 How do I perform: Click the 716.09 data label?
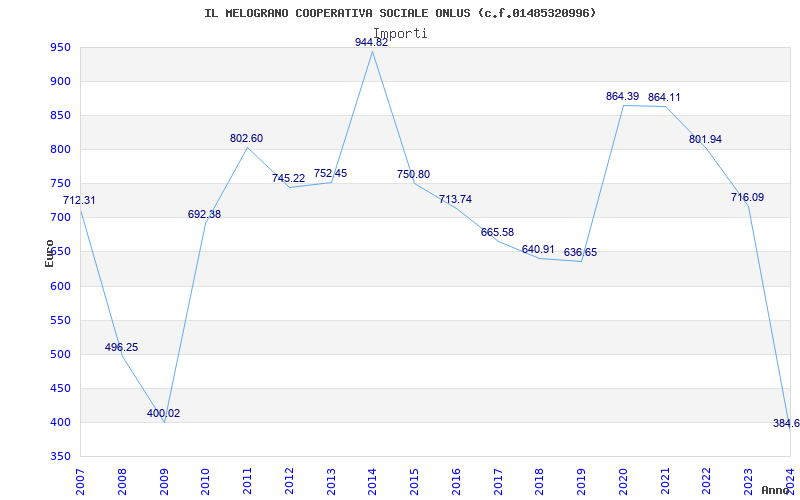747,197
